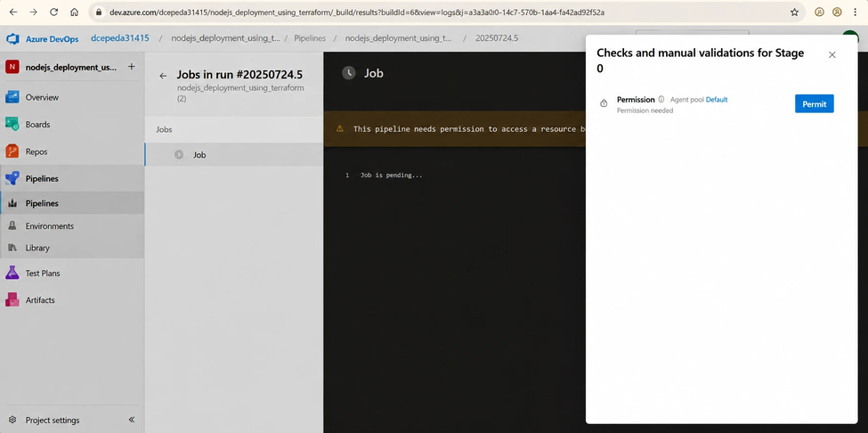Open the Default agent pool link
Image resolution: width=868 pixels, height=433 pixels.
tap(717, 100)
